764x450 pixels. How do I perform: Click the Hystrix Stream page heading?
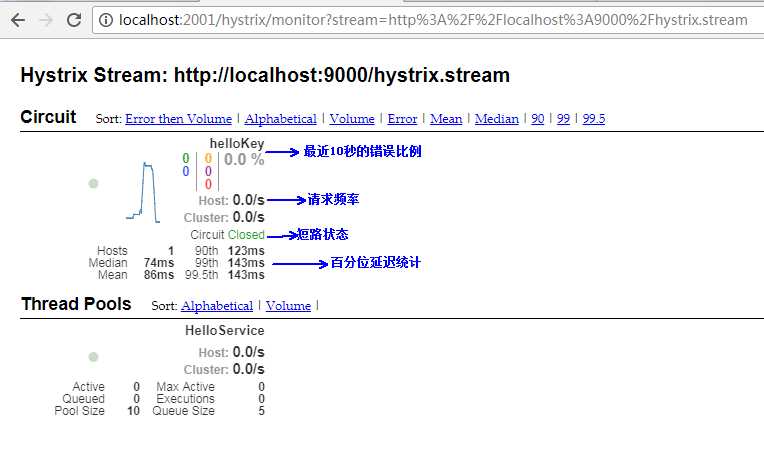[x=265, y=75]
